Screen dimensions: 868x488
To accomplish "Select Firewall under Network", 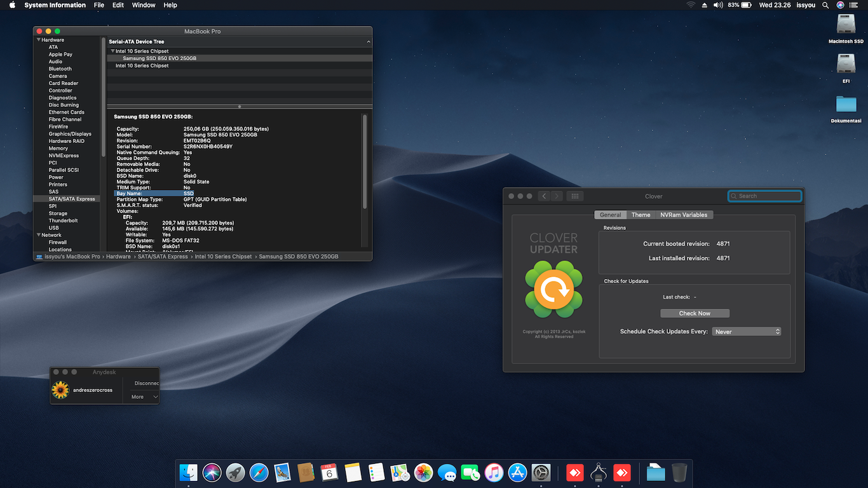I will click(x=58, y=242).
